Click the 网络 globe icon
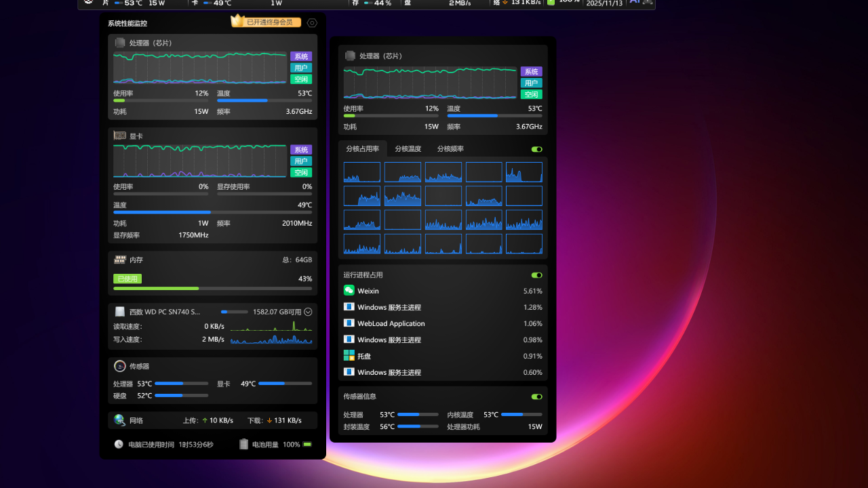This screenshot has width=868, height=488. tap(119, 420)
